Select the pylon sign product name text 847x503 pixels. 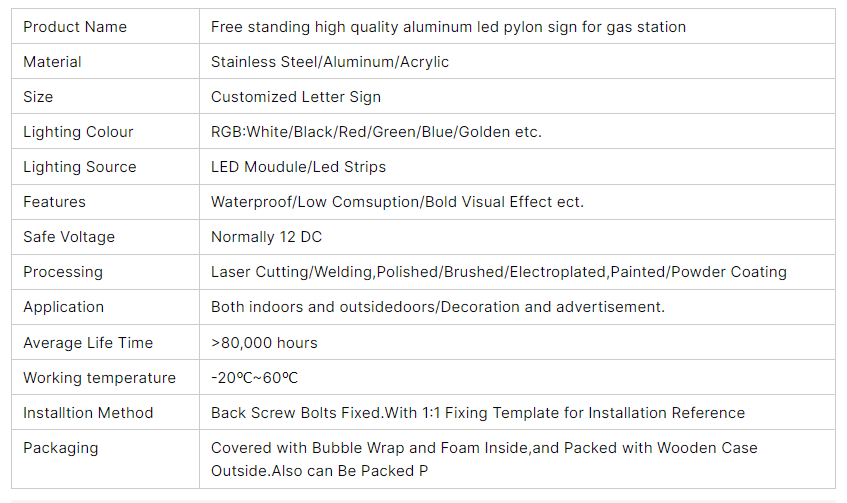[448, 27]
